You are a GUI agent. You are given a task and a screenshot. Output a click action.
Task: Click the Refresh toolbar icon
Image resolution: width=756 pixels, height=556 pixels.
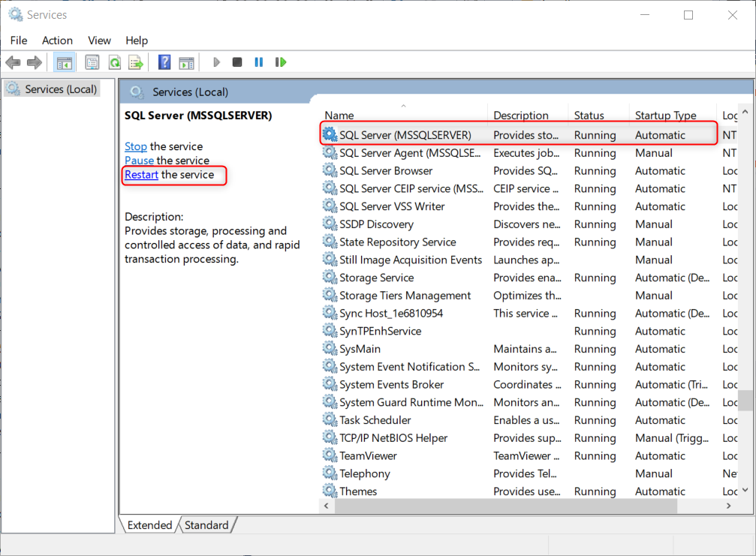pos(115,62)
